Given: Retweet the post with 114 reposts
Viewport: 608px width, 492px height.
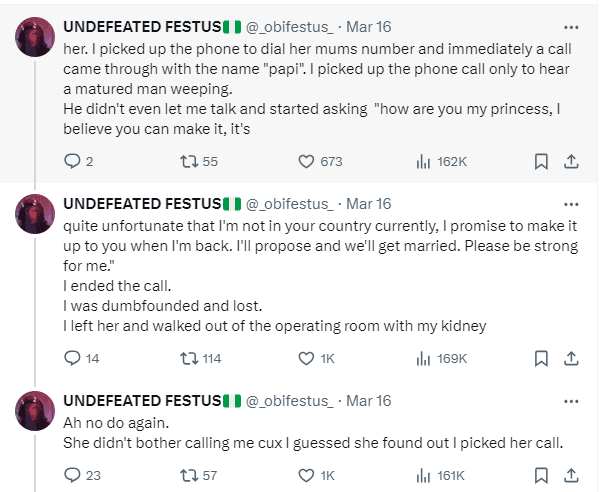Looking at the screenshot, I should [x=186, y=358].
